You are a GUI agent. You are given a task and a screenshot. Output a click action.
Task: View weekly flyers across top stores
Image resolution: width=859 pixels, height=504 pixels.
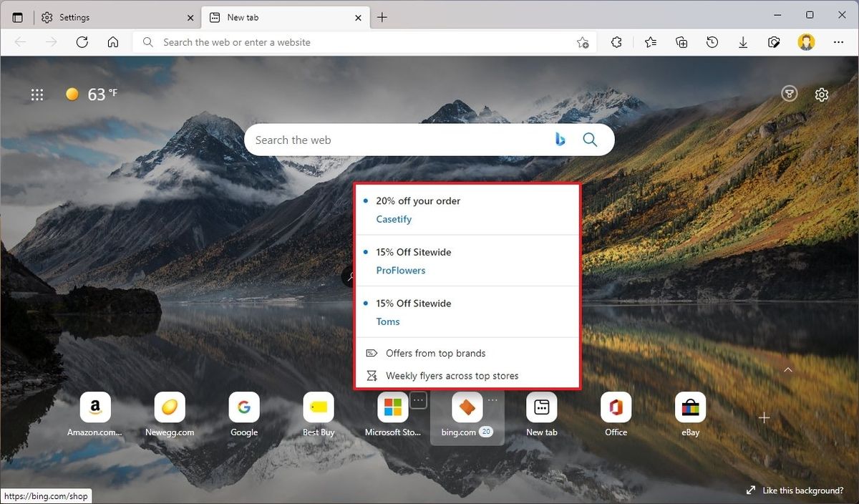point(452,375)
